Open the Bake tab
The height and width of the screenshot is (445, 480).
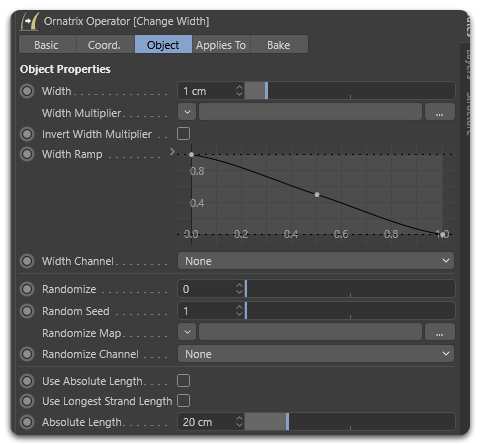[279, 45]
